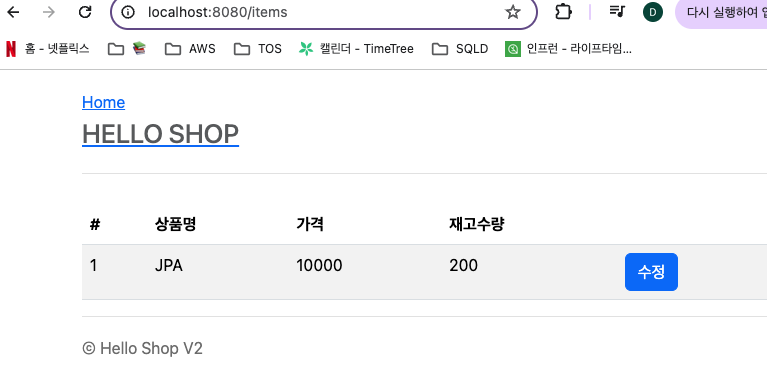Image resolution: width=767 pixels, height=383 pixels.
Task: Expand the SQLD bookmark folder
Action: click(x=460, y=49)
